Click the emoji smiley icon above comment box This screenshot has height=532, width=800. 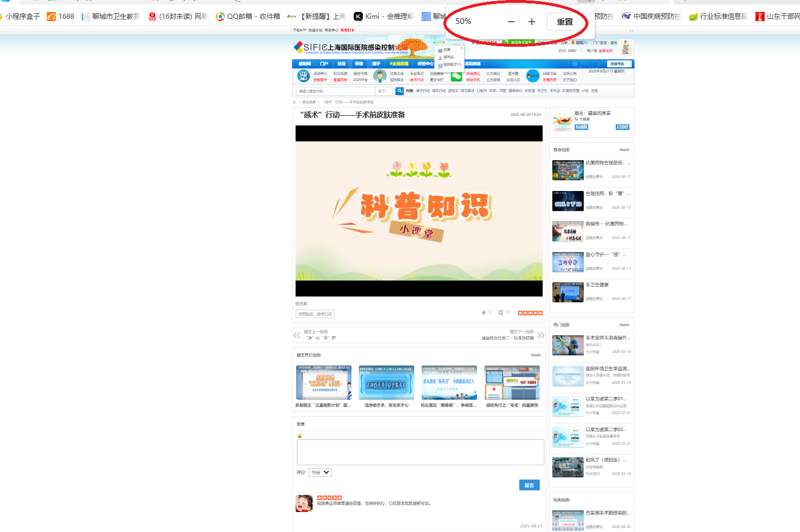300,436
